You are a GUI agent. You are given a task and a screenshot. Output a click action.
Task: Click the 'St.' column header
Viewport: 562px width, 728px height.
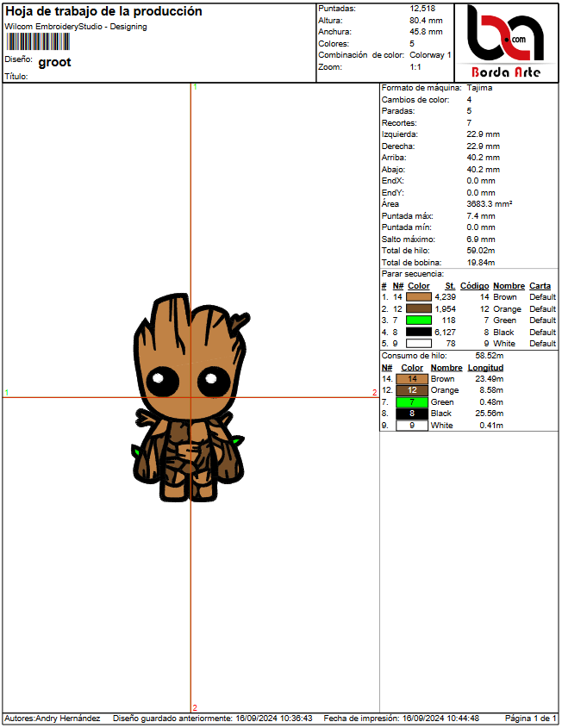pyautogui.click(x=450, y=286)
